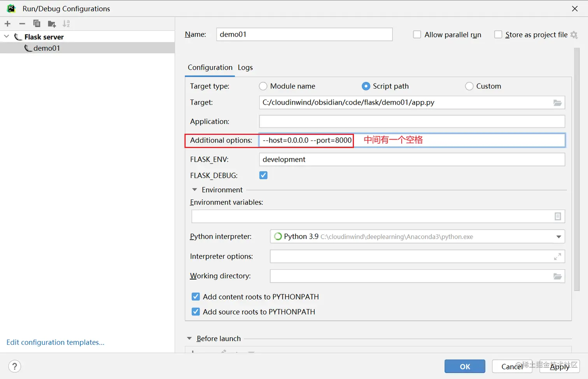The height and width of the screenshot is (379, 588).
Task: Open the Environment variables editor icon
Action: 558,217
